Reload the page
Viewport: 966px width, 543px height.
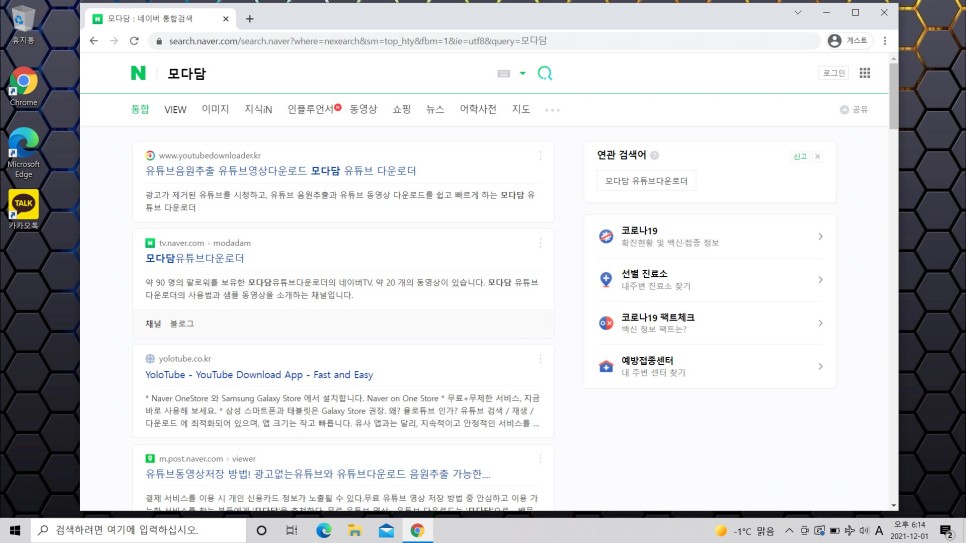point(134,41)
